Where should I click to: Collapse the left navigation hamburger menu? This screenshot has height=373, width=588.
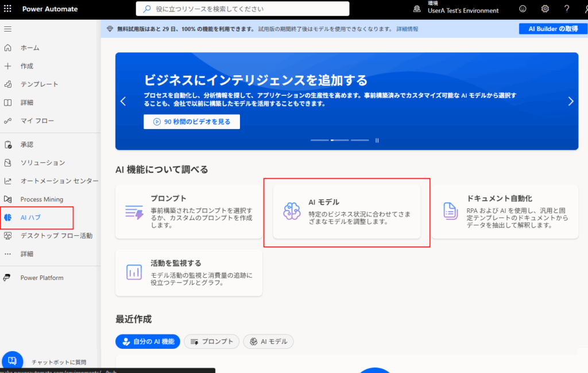click(x=7, y=29)
